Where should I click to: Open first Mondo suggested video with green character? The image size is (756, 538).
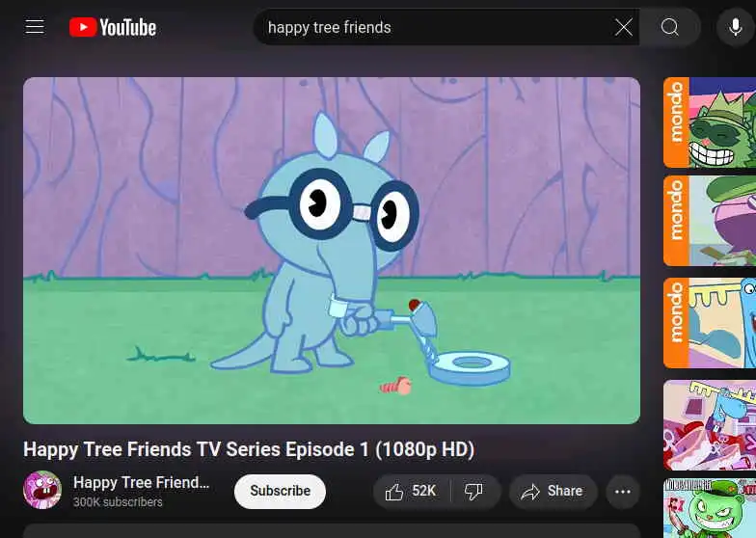(710, 122)
